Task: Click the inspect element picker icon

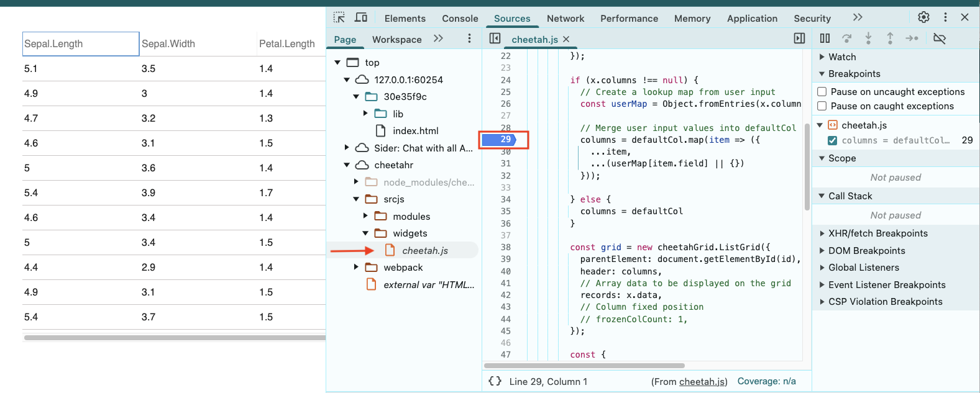Action: coord(339,17)
